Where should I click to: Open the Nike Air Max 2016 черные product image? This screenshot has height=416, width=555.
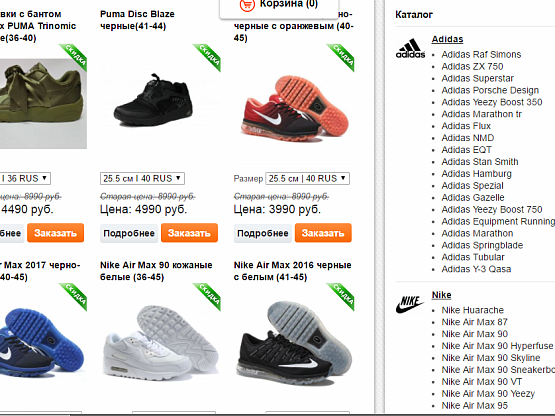[x=294, y=343]
